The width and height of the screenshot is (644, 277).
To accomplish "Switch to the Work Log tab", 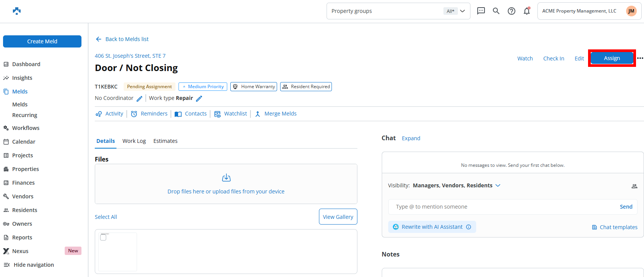I will [134, 141].
